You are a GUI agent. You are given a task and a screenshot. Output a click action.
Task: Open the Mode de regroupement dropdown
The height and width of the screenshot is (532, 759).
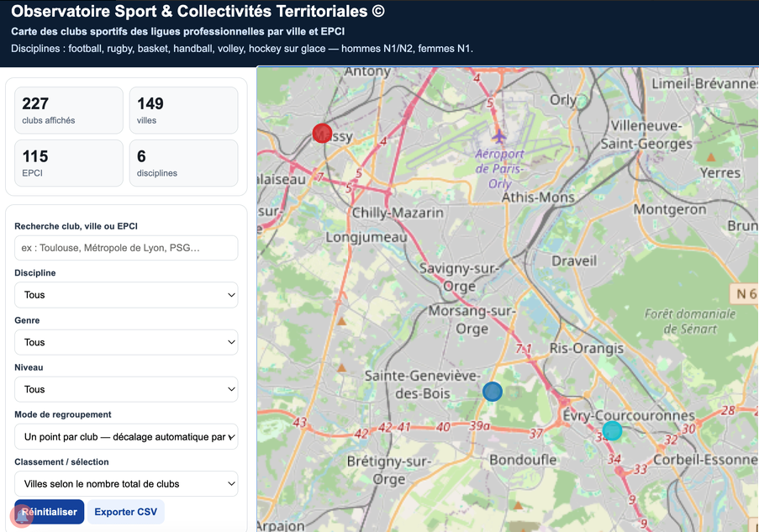[x=126, y=437]
